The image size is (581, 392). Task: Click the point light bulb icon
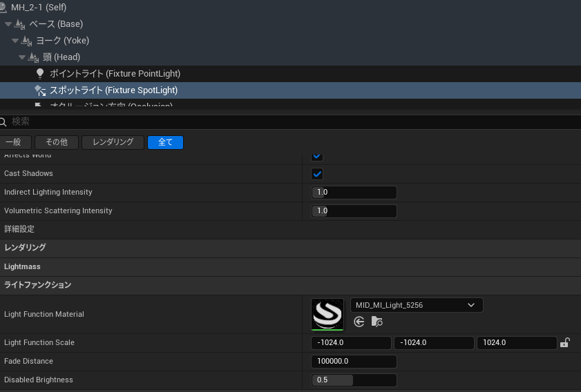point(40,74)
